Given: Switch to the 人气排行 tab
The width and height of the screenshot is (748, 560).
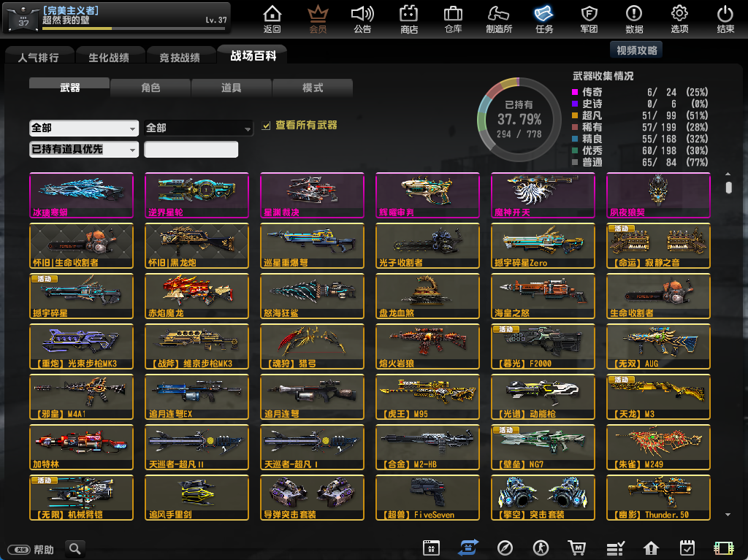Looking at the screenshot, I should 38,57.
